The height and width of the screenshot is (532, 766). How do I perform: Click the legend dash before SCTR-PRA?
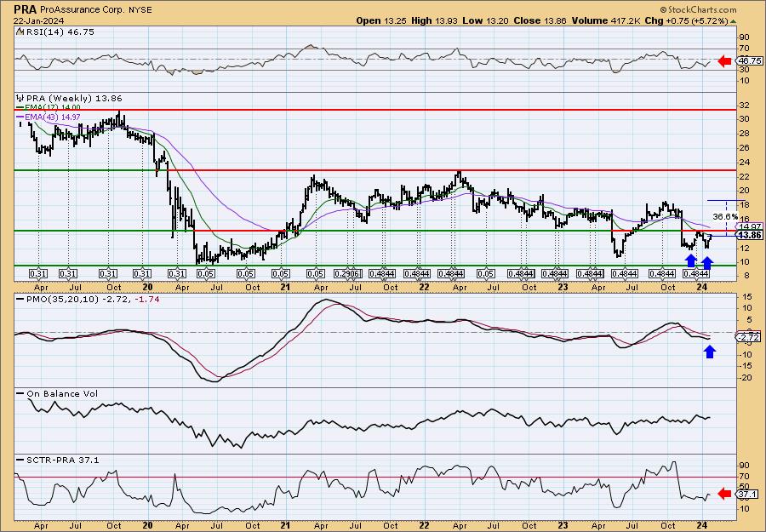point(20,460)
